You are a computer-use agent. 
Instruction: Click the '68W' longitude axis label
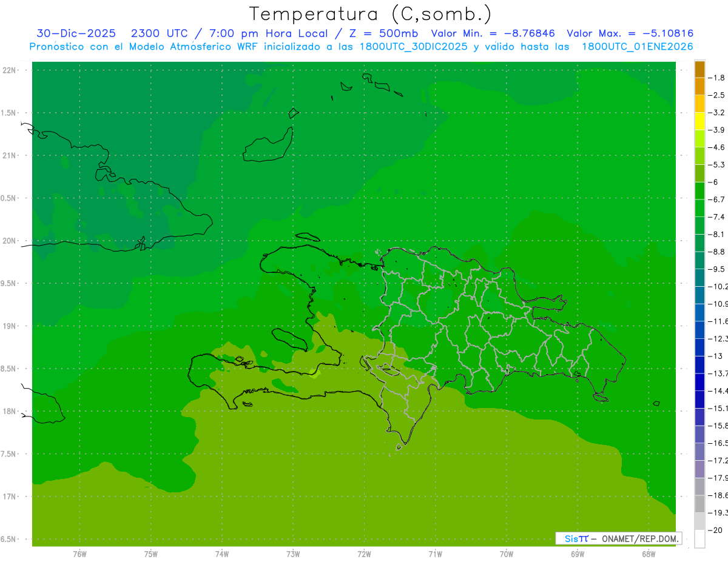tap(649, 554)
